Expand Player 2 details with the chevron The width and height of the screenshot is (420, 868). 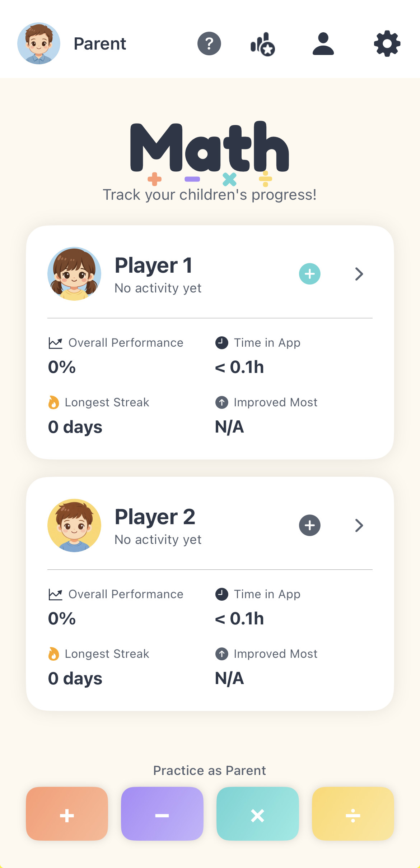(x=359, y=525)
